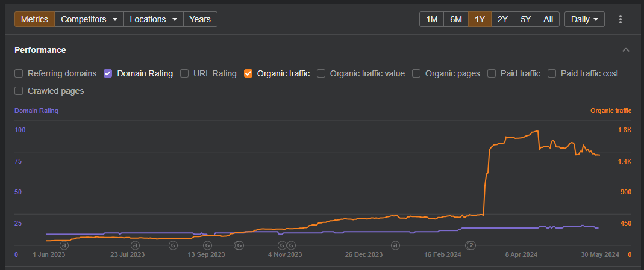Switch to the Years tab

pos(200,19)
